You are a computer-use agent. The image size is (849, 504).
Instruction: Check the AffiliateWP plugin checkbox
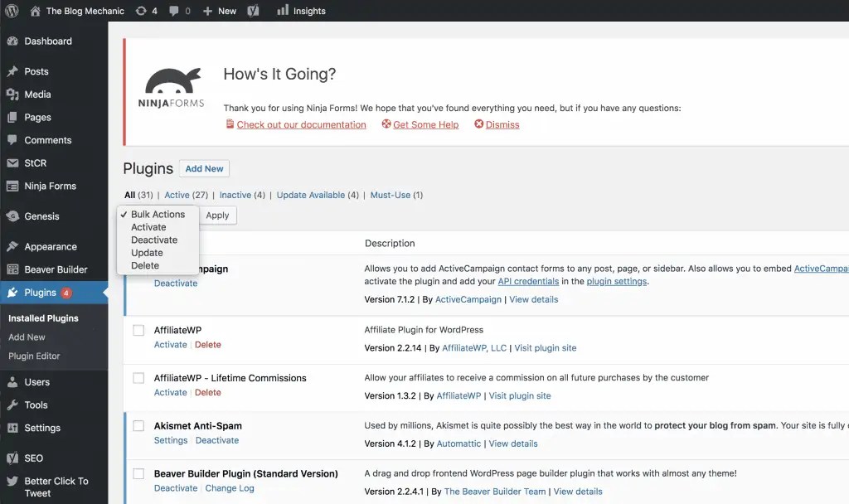[x=138, y=330]
